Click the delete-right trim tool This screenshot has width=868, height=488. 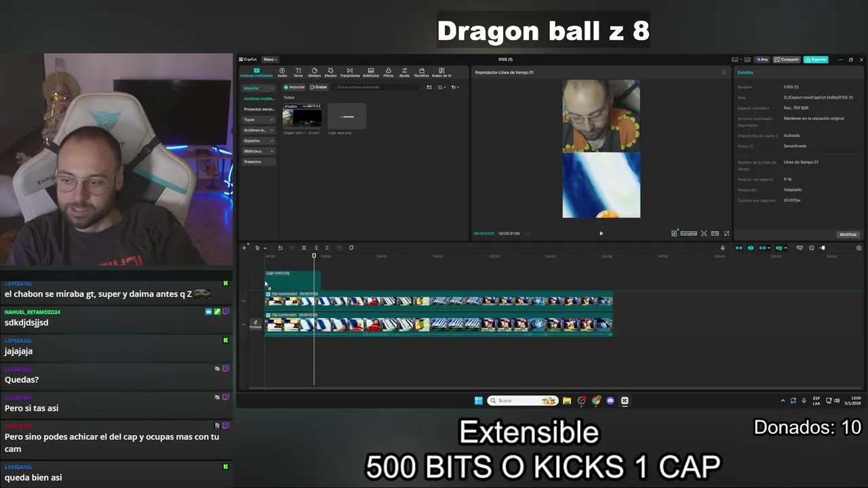[x=327, y=248]
